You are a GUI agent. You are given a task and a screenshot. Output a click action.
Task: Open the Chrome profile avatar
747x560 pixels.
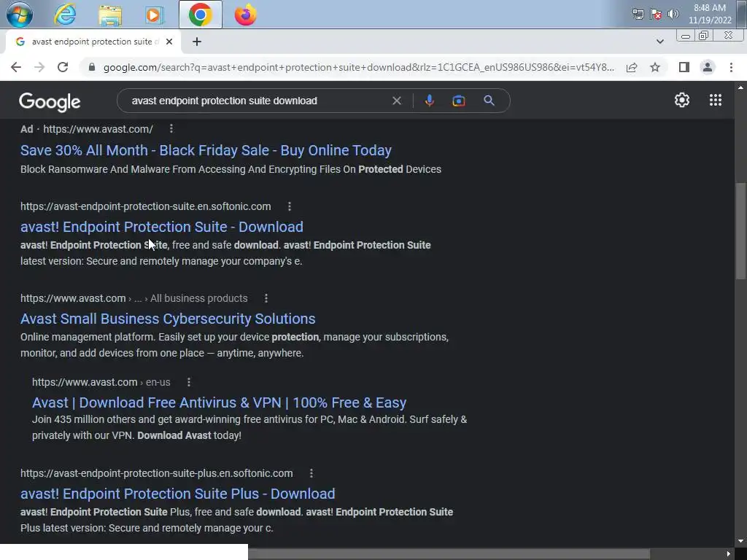click(x=708, y=67)
